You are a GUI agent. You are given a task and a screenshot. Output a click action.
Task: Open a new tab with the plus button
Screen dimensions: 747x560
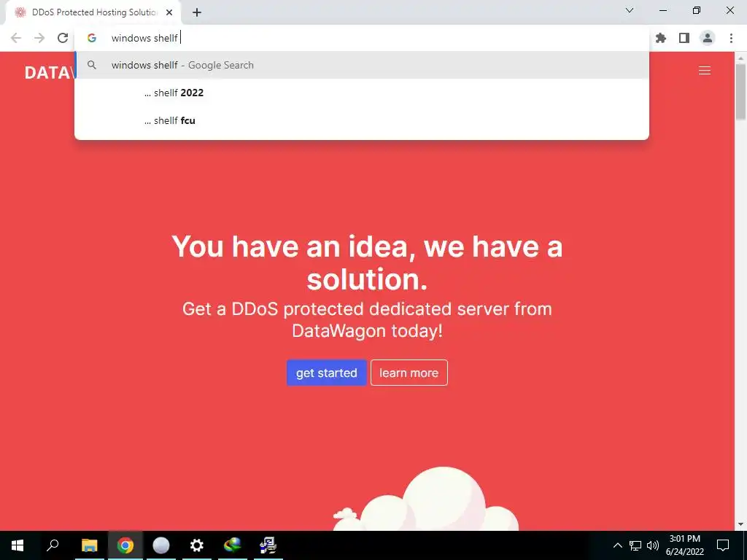tap(197, 12)
